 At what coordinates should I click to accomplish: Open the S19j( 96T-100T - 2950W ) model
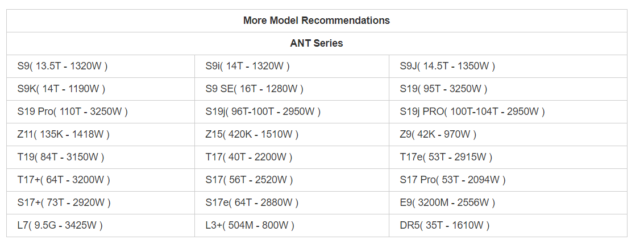pyautogui.click(x=263, y=111)
